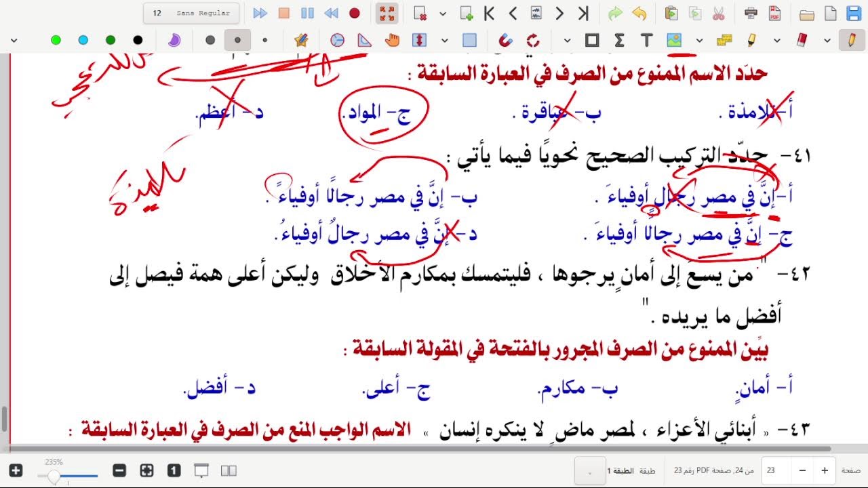The width and height of the screenshot is (868, 488).
Task: Create a new blank document
Action: [829, 14]
